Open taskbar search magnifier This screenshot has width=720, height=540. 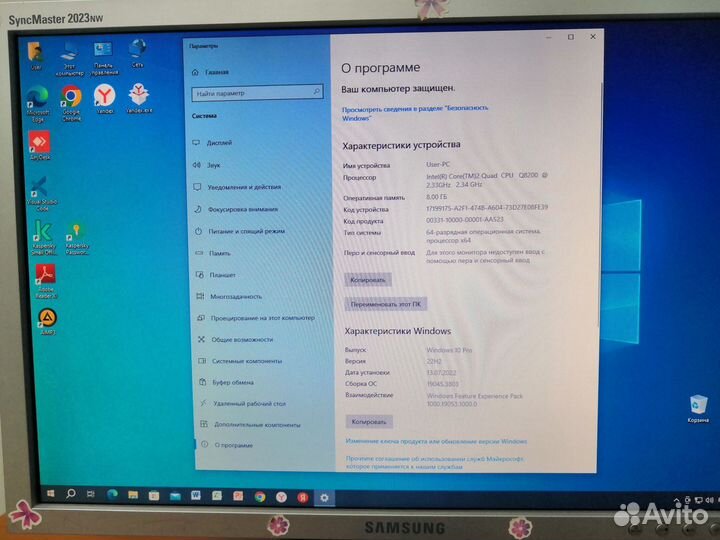tap(71, 494)
